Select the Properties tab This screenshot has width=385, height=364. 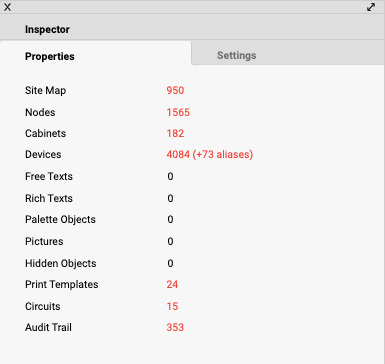click(50, 56)
